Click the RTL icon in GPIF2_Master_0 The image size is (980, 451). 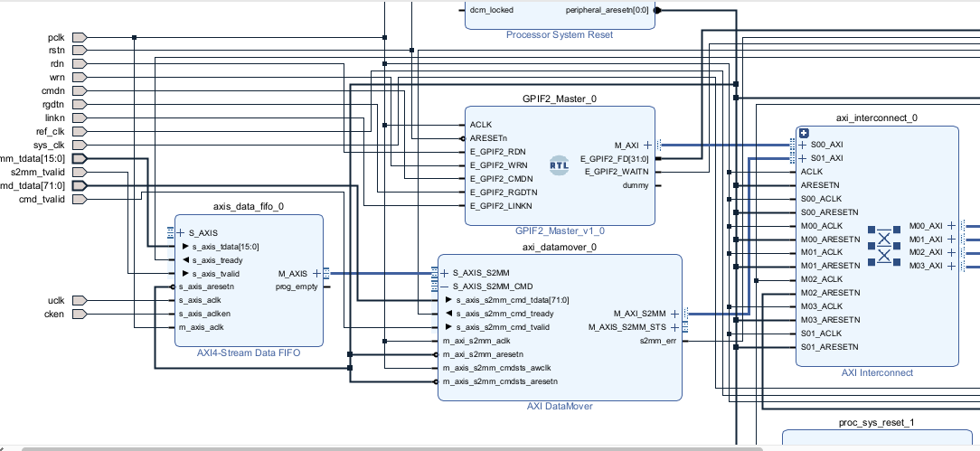coord(560,164)
